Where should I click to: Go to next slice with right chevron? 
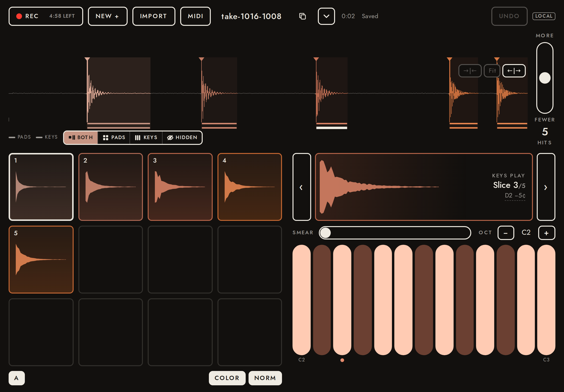(546, 187)
